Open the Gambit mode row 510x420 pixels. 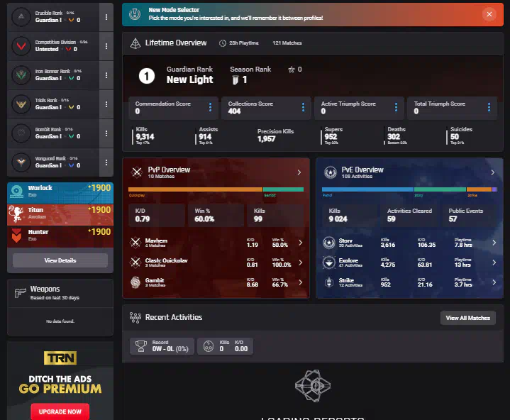click(x=216, y=282)
